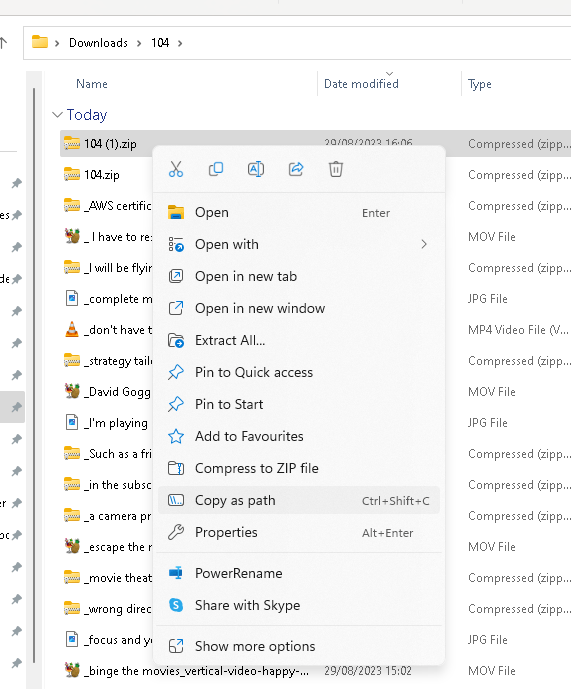Click Downloads in the address bar
The width and height of the screenshot is (571, 689).
click(98, 43)
